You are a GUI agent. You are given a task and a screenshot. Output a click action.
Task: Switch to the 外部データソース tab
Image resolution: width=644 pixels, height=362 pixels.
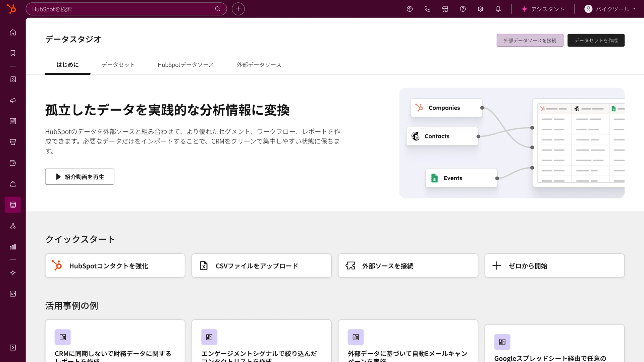click(259, 65)
